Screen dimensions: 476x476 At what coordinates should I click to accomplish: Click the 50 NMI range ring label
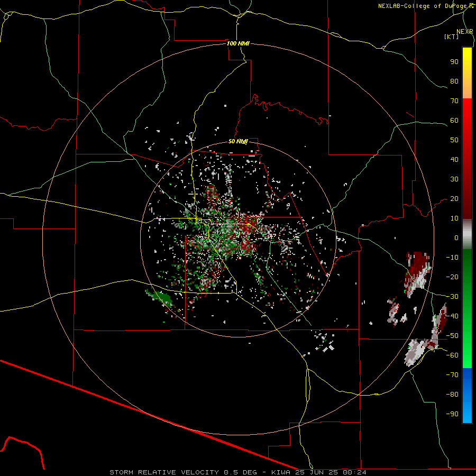(x=238, y=141)
